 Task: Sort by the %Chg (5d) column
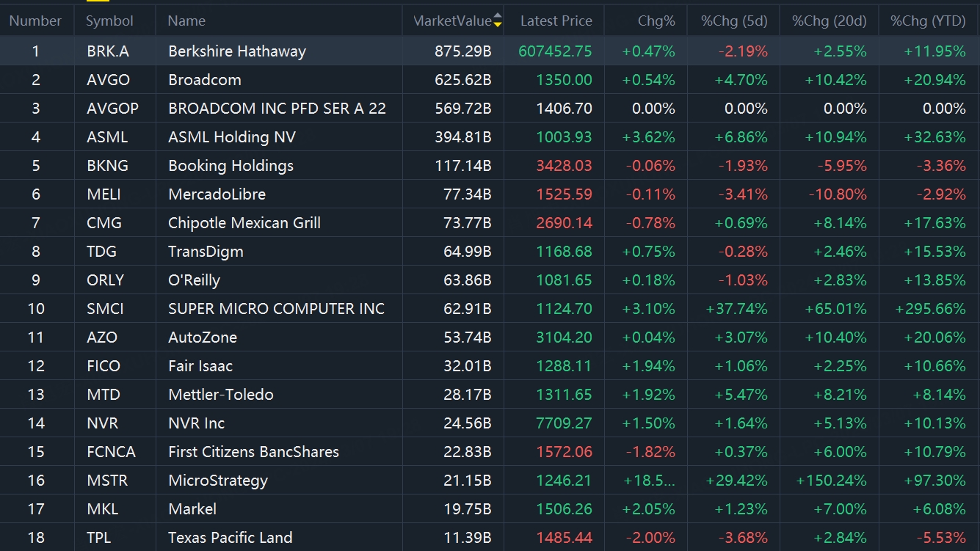pyautogui.click(x=734, y=21)
